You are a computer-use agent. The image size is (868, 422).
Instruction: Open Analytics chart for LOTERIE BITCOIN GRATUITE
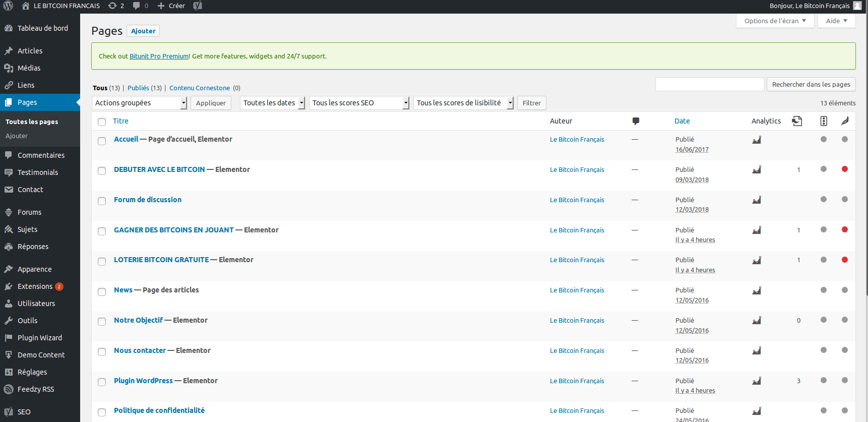point(757,260)
